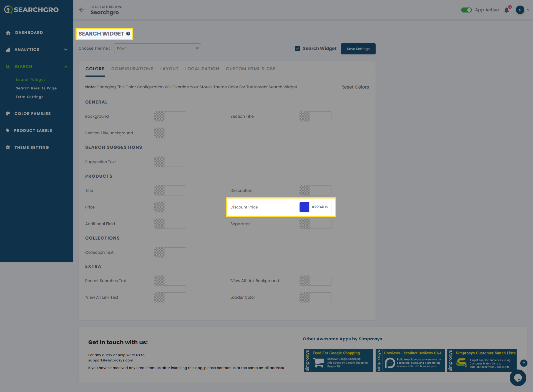This screenshot has width=533, height=392.
Task: Click the Dashboard home icon
Action: point(8,33)
